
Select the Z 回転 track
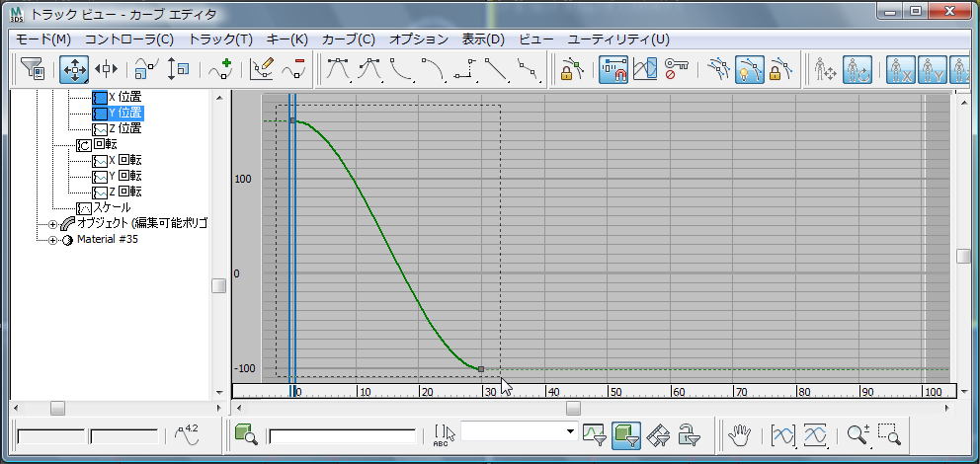tap(124, 192)
